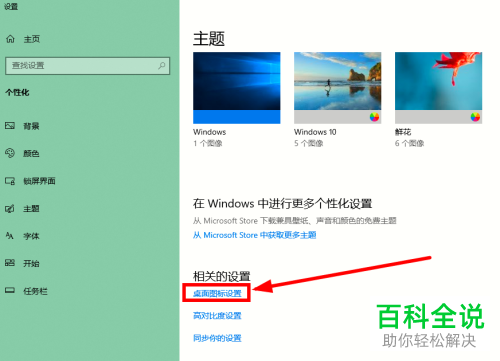Click the magnifier search icon
This screenshot has width=500, height=361.
coord(162,66)
